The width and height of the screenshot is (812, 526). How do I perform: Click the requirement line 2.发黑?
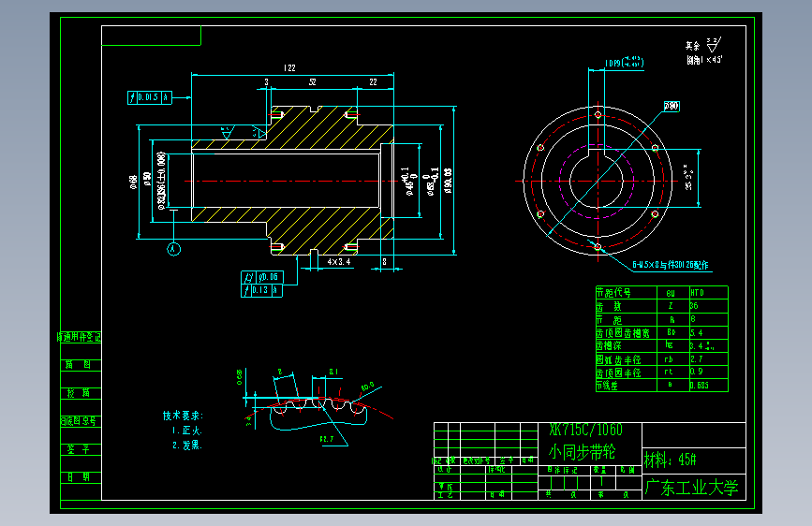coord(187,446)
